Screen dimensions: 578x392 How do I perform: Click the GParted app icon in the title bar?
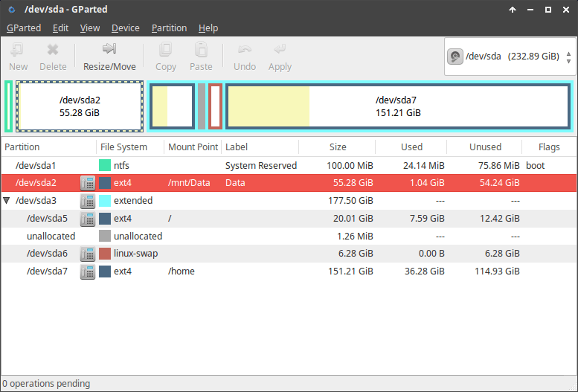pyautogui.click(x=12, y=10)
